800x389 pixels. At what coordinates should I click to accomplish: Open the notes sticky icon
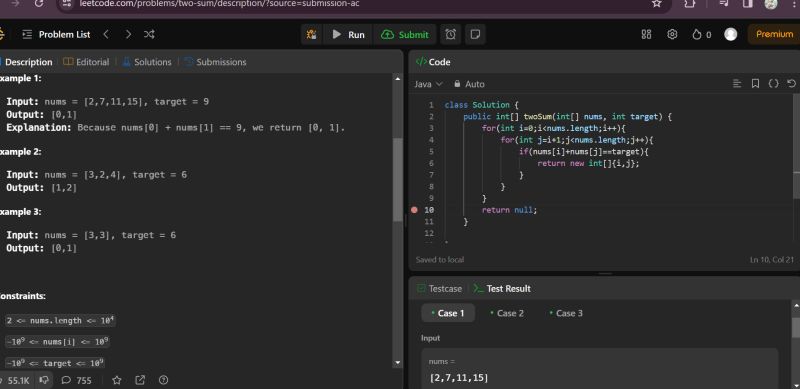point(475,35)
